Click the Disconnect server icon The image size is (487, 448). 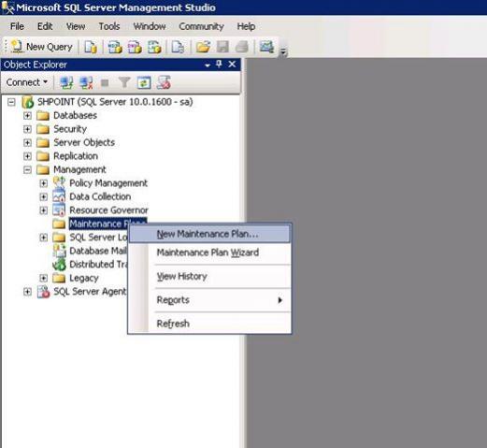click(86, 82)
